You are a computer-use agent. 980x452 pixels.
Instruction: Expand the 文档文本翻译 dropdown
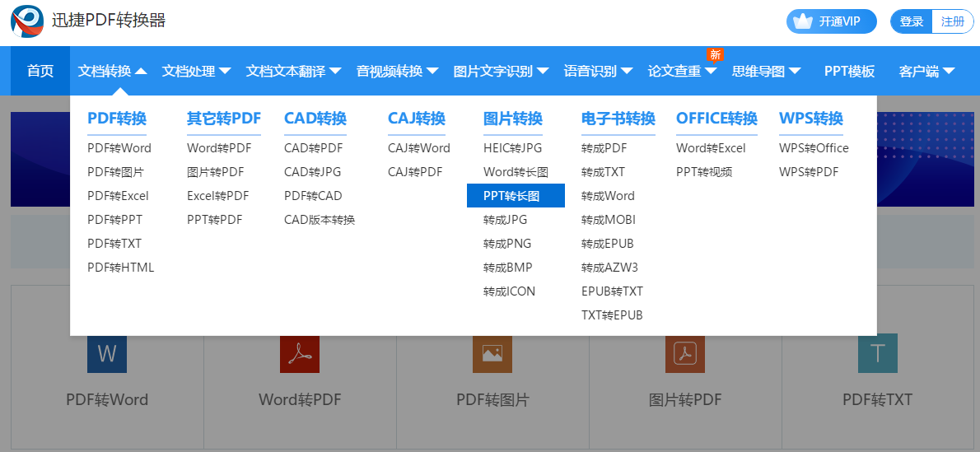(x=294, y=72)
